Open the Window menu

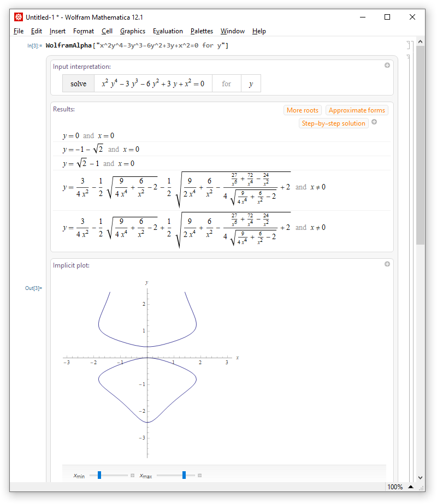pos(233,31)
